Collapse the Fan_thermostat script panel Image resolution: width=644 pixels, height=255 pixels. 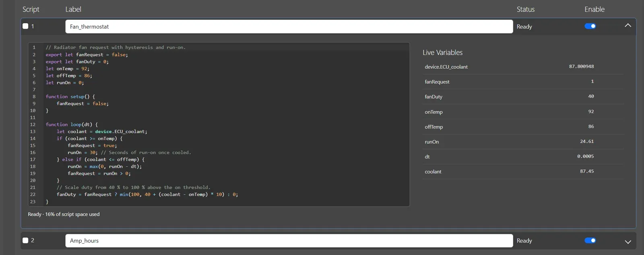pyautogui.click(x=627, y=25)
